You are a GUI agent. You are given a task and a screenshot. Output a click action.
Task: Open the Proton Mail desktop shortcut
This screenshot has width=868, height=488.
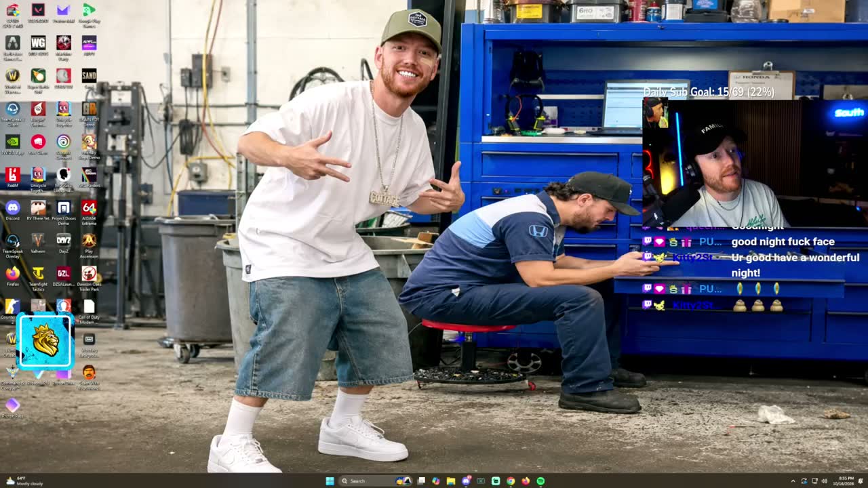click(x=63, y=12)
